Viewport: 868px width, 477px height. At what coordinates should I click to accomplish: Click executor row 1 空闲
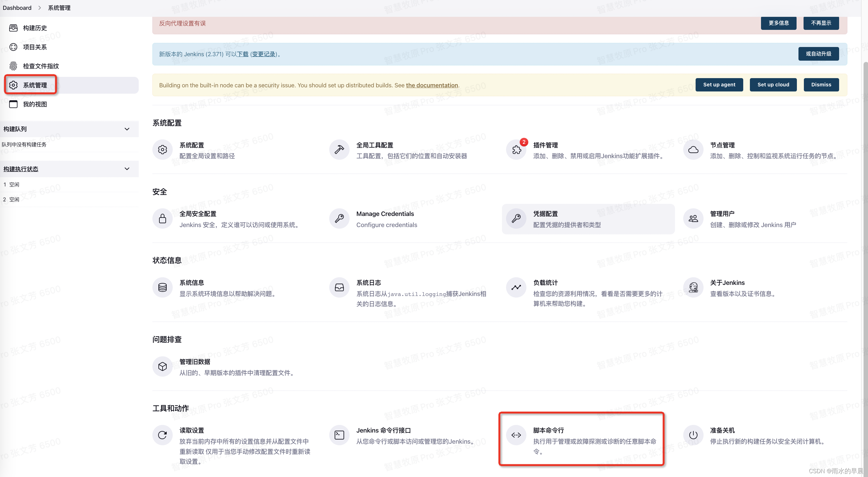[x=70, y=185]
